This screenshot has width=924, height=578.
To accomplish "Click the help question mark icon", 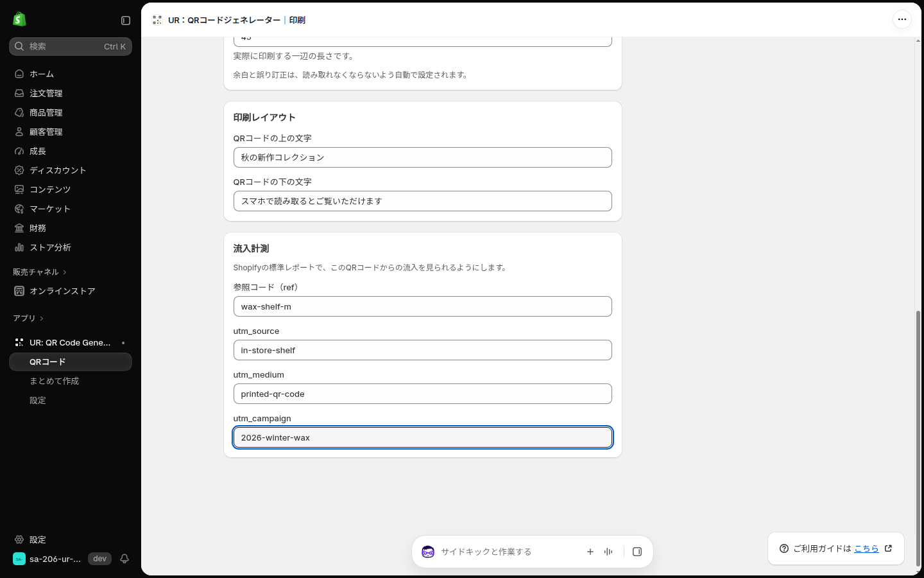I will (x=784, y=548).
